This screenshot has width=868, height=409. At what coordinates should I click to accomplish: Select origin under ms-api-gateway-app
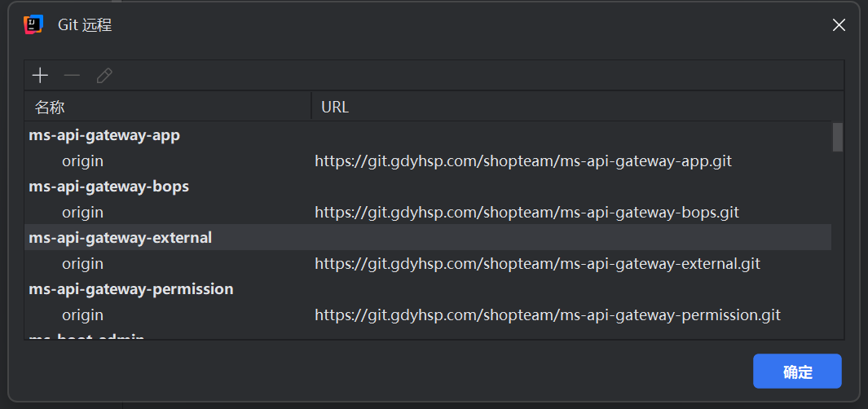[82, 161]
